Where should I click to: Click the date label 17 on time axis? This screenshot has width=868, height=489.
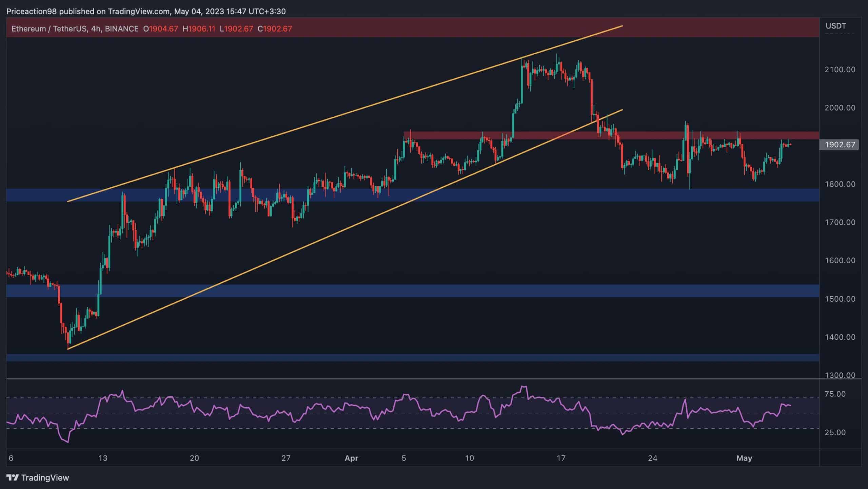point(561,458)
